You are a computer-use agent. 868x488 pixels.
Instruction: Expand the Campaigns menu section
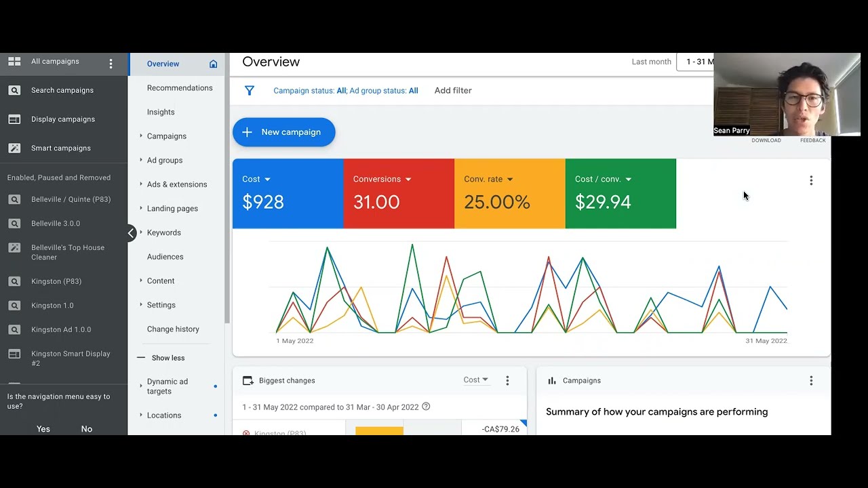(x=141, y=136)
